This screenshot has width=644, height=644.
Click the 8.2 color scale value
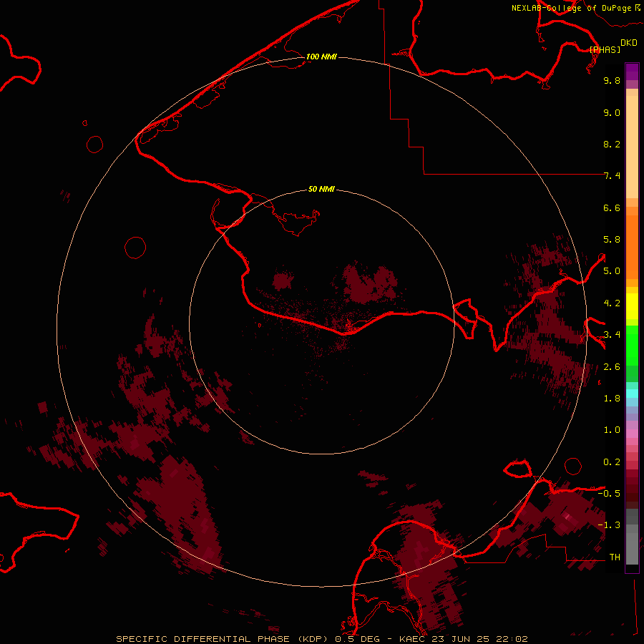[612, 144]
